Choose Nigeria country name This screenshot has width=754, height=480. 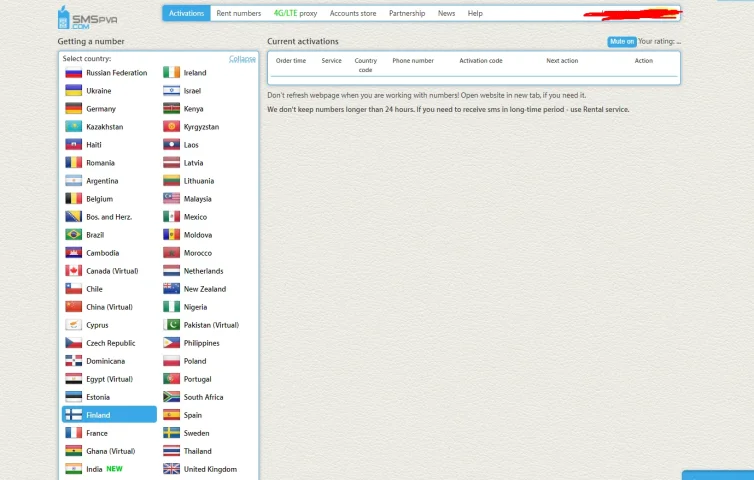pyautogui.click(x=195, y=307)
